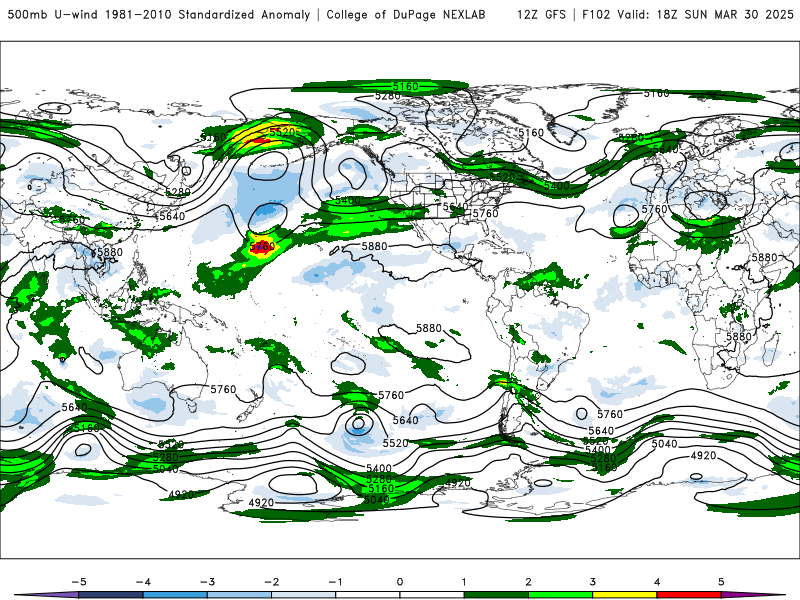Click the light blue -3 to -2 colorbar segment
This screenshot has width=800, height=600.
(x=239, y=595)
